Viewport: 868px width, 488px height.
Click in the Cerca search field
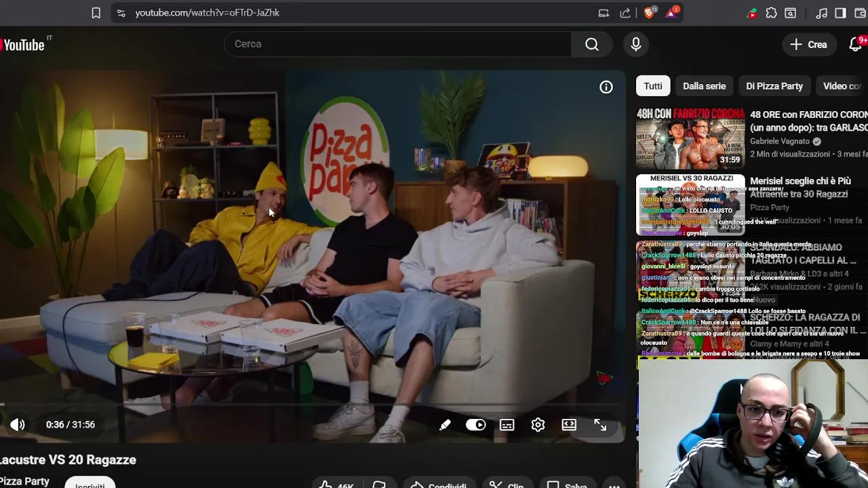(x=397, y=44)
